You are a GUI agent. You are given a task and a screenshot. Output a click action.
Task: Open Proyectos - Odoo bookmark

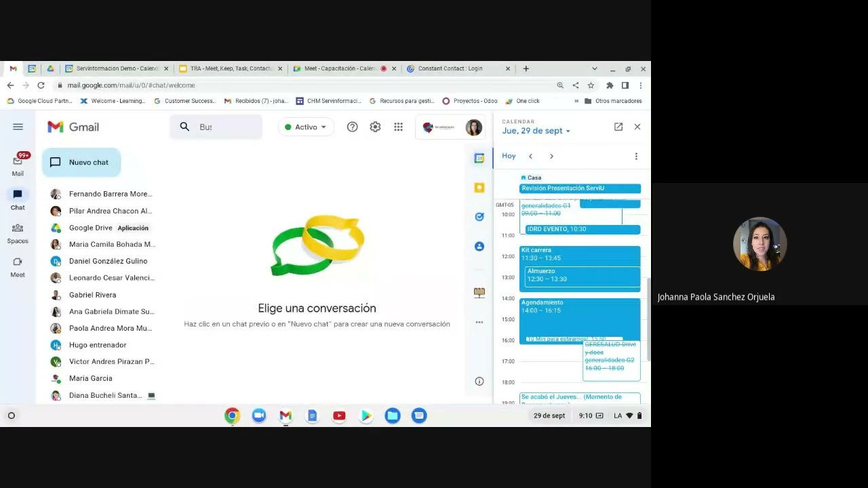[x=469, y=101]
